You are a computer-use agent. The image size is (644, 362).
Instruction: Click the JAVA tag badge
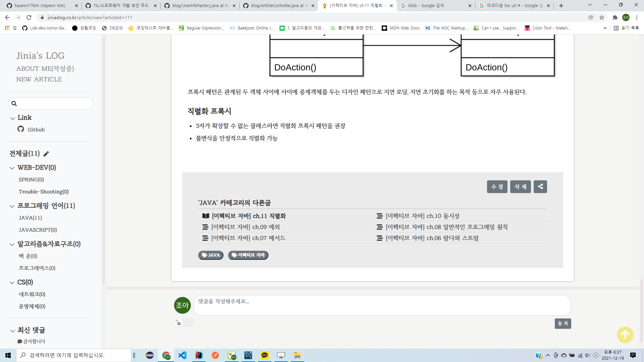(211, 255)
